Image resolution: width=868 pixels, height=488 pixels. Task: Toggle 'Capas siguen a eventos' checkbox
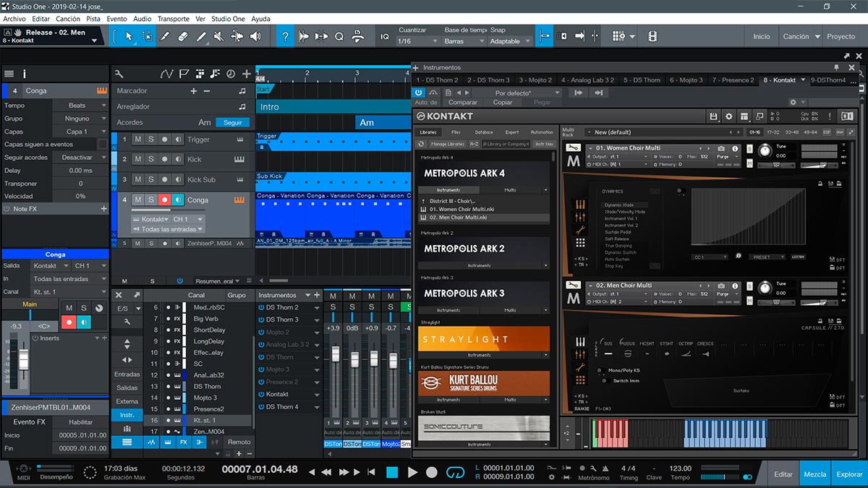click(x=102, y=145)
